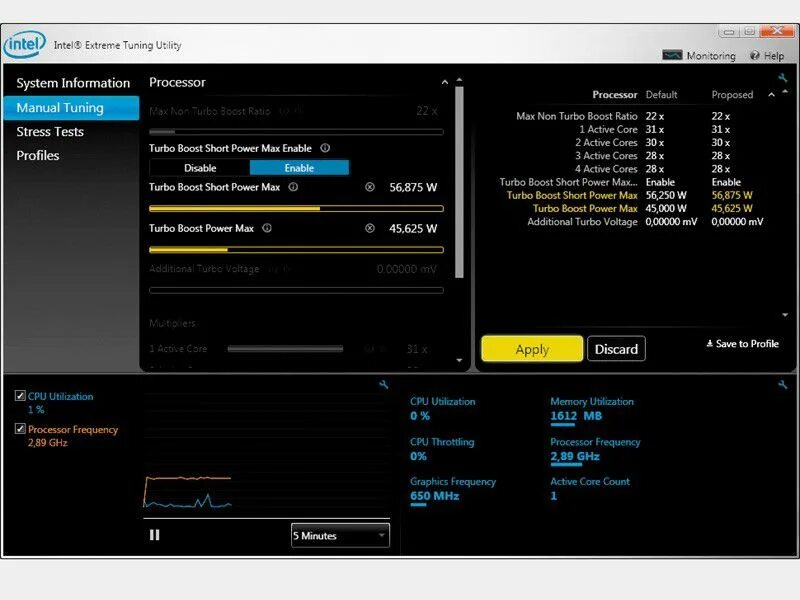This screenshot has height=600, width=800.
Task: Click the Help menu label
Action: [773, 56]
